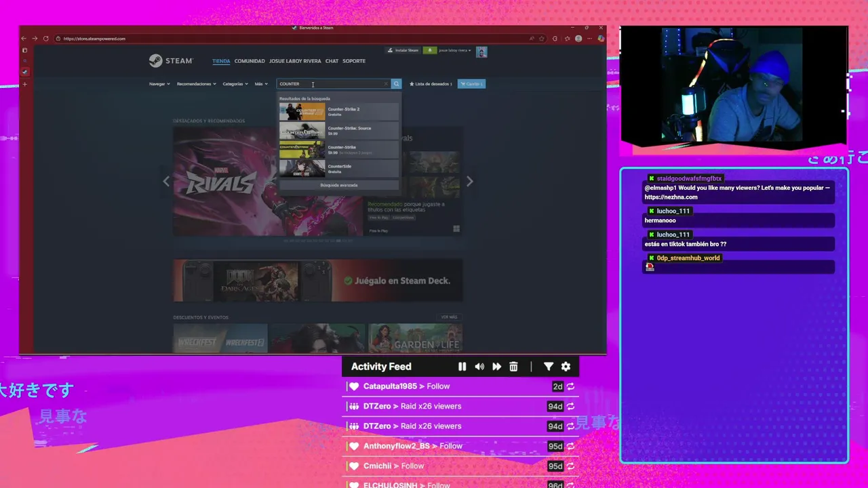Click 0dp_streamhub_world username in chat
This screenshot has height=488, width=868.
point(688,258)
